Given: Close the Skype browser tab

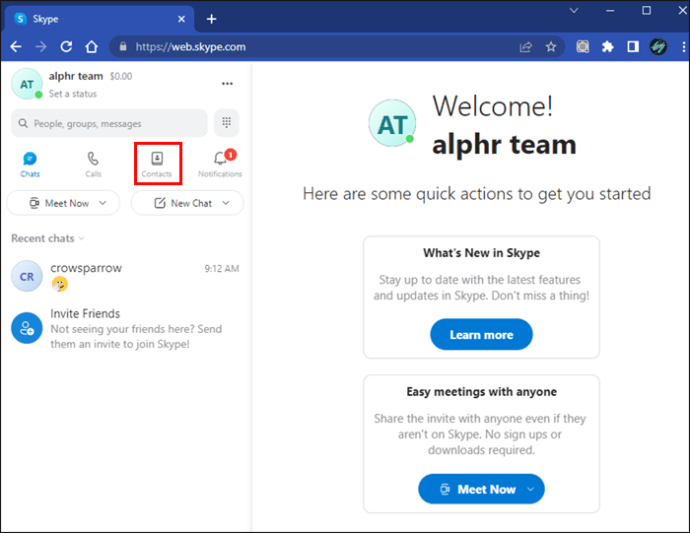Looking at the screenshot, I should [181, 19].
